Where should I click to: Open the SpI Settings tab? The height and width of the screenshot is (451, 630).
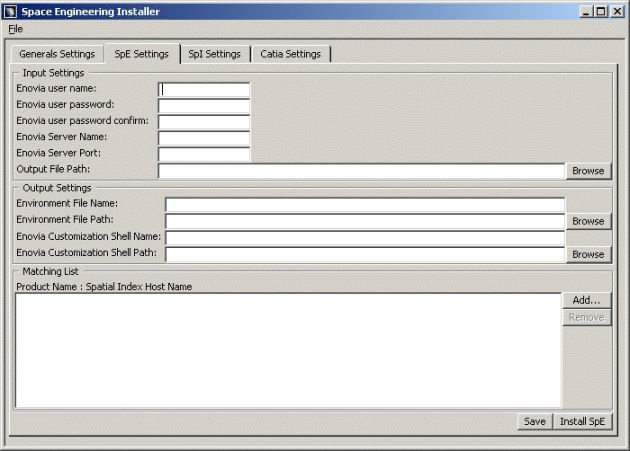(215, 54)
